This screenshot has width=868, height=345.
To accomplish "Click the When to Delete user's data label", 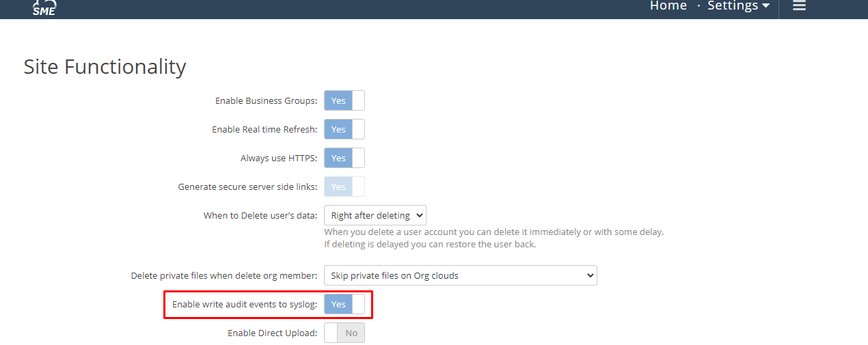I will [x=260, y=215].
